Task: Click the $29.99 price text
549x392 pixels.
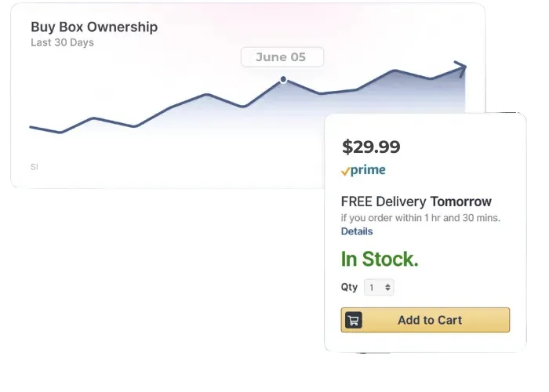Action: 371,147
